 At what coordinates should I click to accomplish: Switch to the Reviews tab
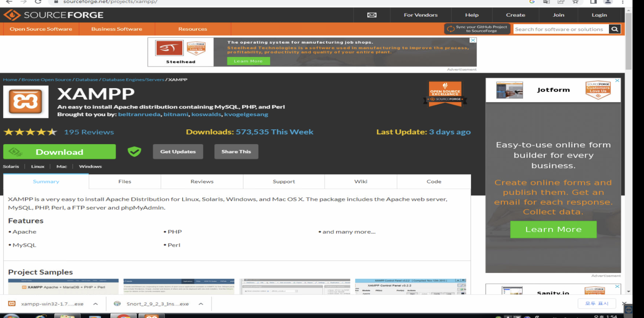click(x=202, y=182)
